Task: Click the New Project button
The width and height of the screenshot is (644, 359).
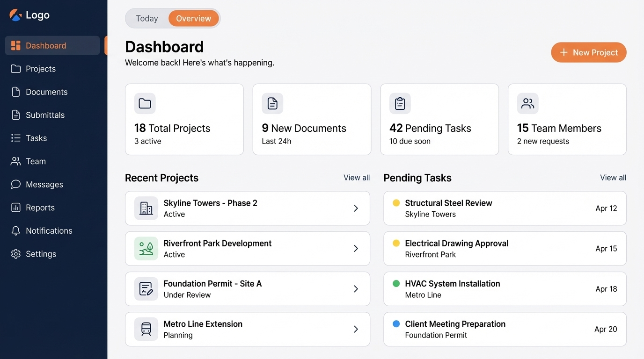Action: (588, 52)
